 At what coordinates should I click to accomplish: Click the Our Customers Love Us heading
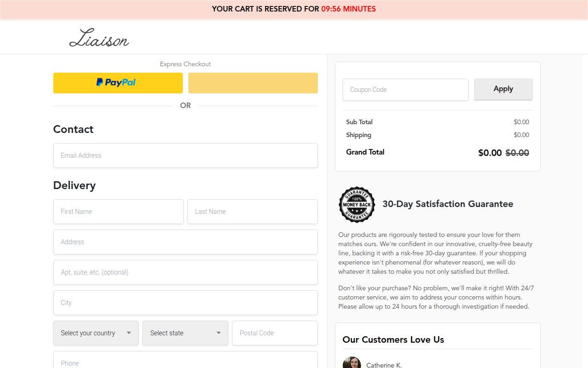393,339
